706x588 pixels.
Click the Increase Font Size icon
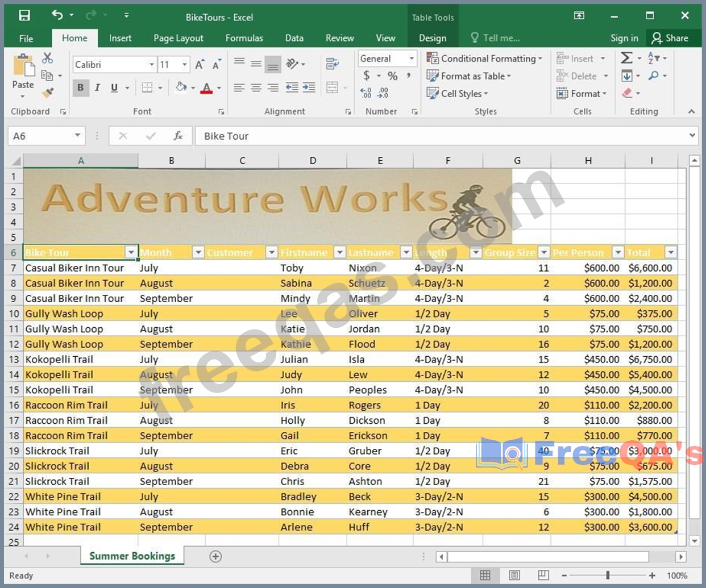(200, 65)
